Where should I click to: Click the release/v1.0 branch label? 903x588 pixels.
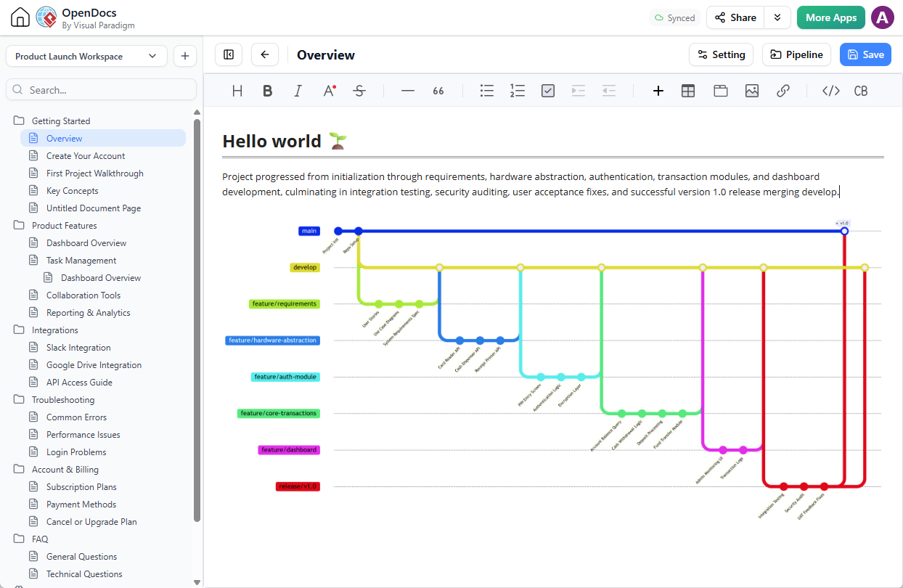(298, 486)
